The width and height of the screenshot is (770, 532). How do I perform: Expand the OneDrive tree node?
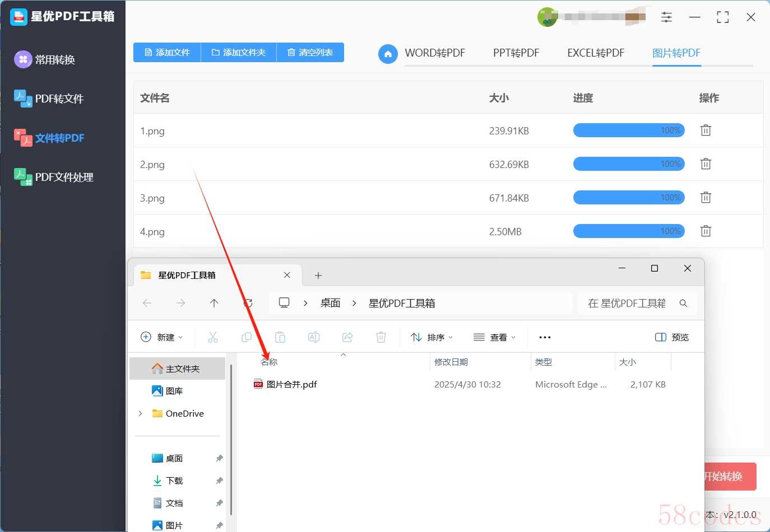click(x=140, y=413)
